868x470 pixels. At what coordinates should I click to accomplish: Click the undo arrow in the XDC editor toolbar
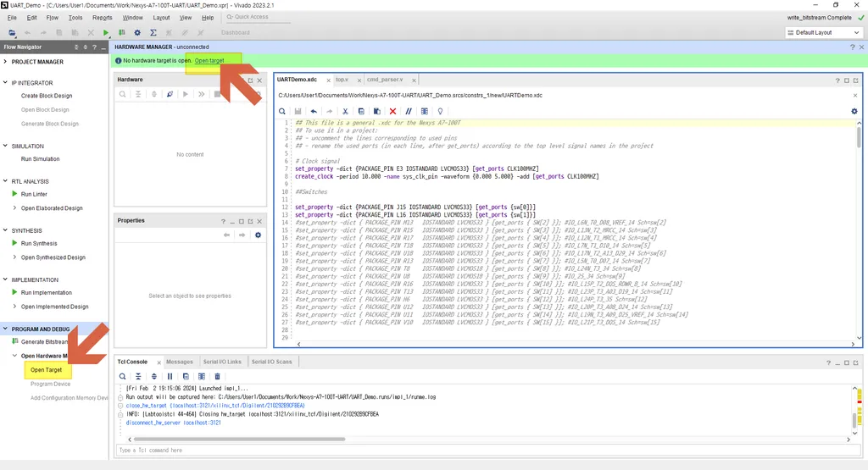click(x=314, y=111)
